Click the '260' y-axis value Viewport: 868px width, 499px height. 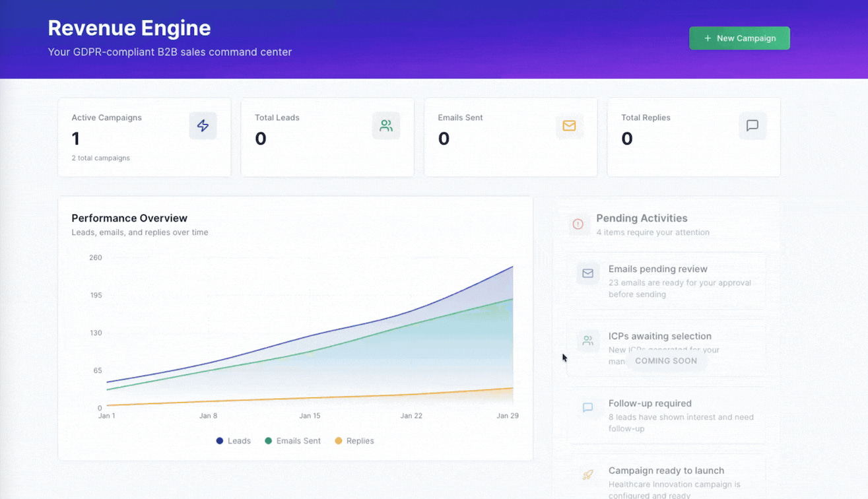pos(96,257)
